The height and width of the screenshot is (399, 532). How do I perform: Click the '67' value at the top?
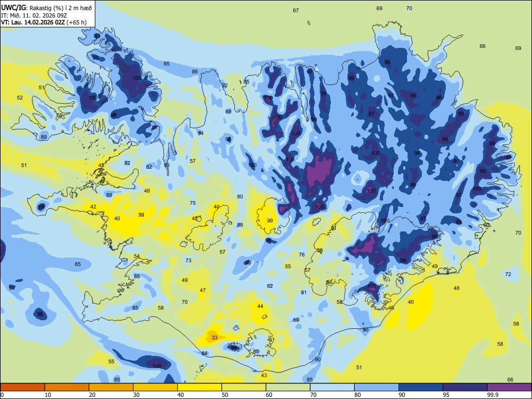pyautogui.click(x=296, y=11)
